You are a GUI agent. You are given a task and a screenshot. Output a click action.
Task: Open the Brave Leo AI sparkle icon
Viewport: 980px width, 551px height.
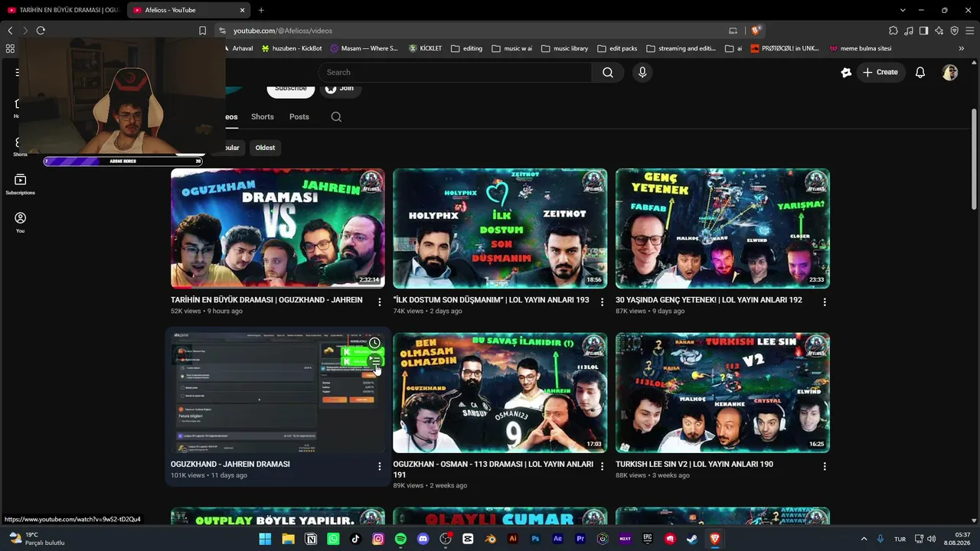click(x=939, y=31)
